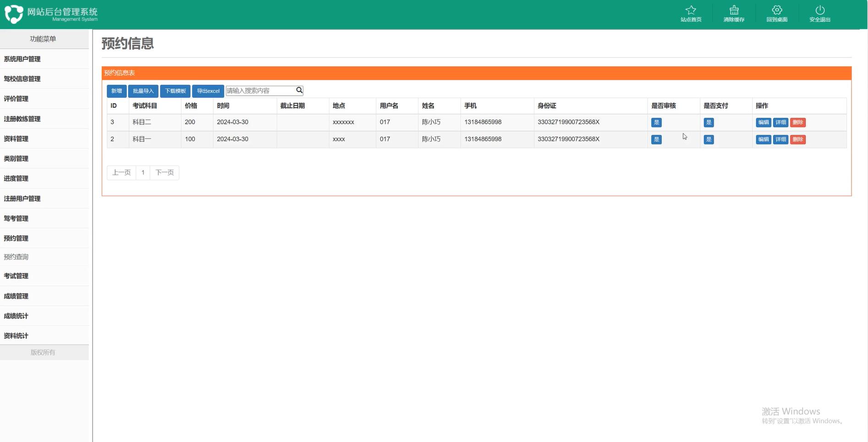Open 成绩统计 menu
Image resolution: width=868 pixels, height=442 pixels.
click(x=44, y=315)
